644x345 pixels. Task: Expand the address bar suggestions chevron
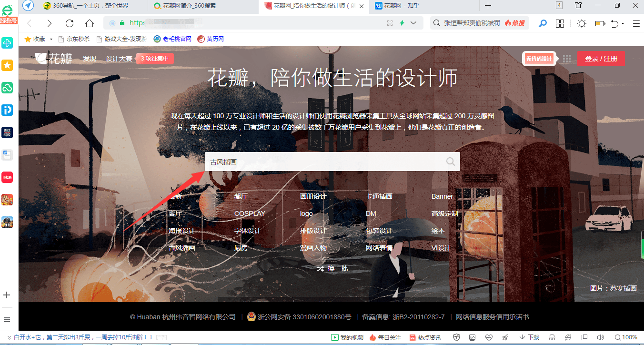pyautogui.click(x=413, y=22)
